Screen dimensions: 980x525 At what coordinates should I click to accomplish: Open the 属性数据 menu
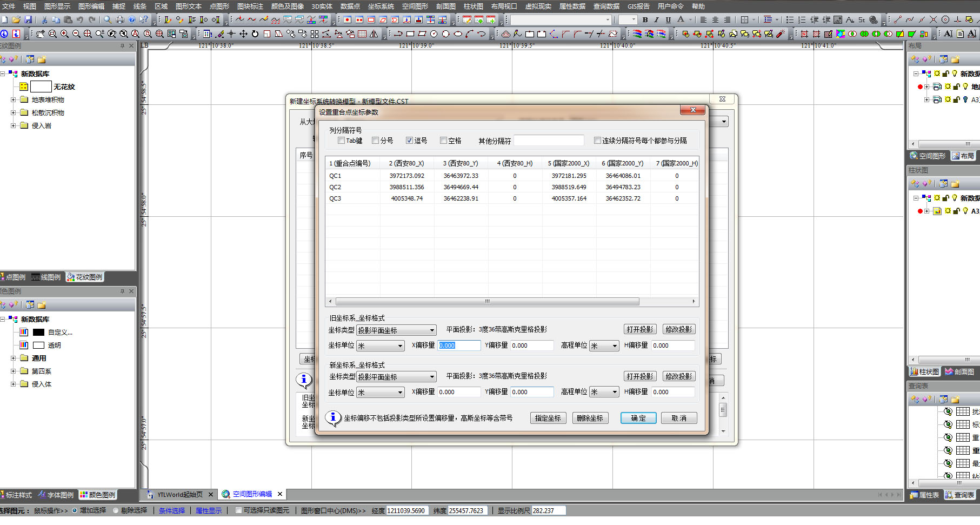[x=572, y=6]
